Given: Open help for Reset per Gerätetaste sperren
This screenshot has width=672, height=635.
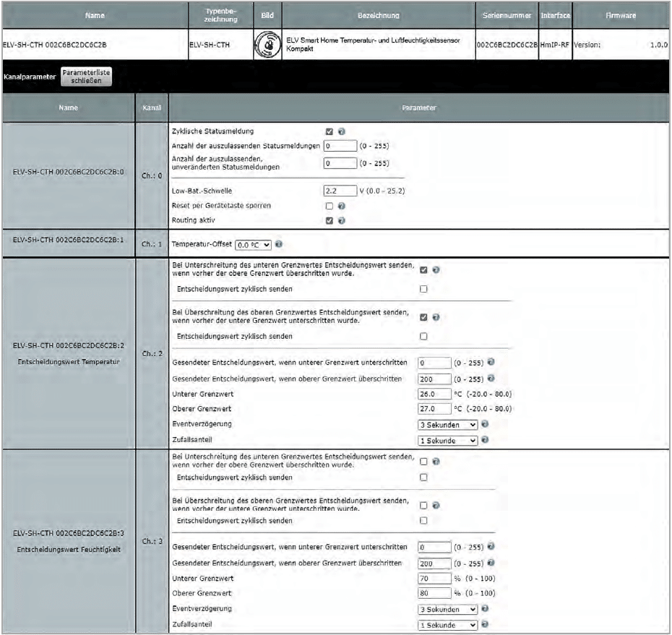Looking at the screenshot, I should (x=342, y=206).
